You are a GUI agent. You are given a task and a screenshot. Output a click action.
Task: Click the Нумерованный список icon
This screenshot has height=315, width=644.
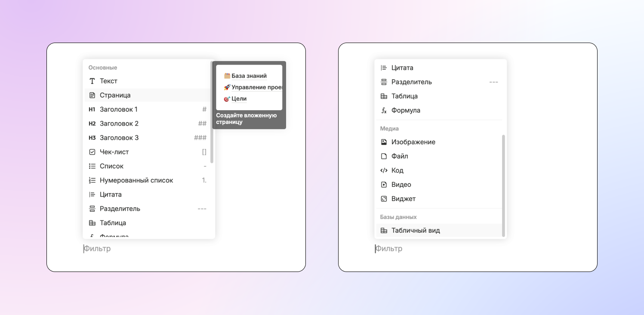tap(92, 180)
